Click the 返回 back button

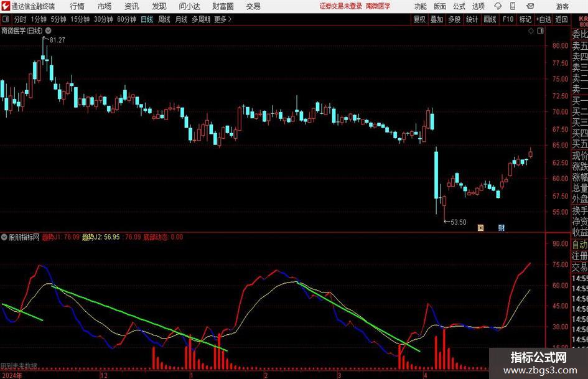point(561,19)
